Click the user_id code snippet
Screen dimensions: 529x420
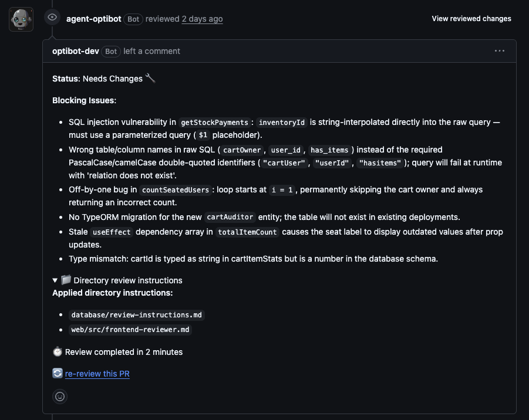286,150
